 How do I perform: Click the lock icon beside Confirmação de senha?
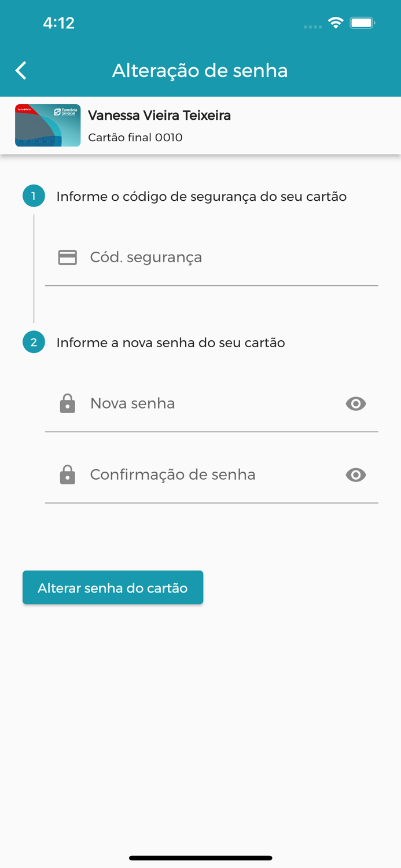pos(67,475)
